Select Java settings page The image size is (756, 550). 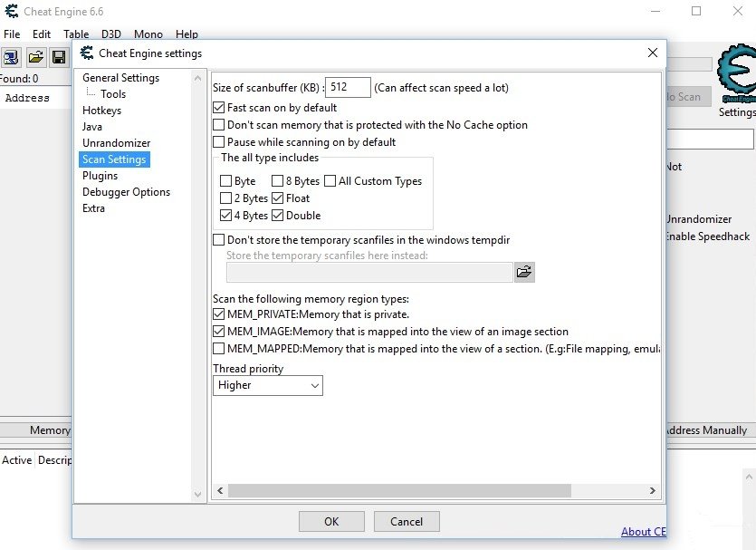pos(92,127)
